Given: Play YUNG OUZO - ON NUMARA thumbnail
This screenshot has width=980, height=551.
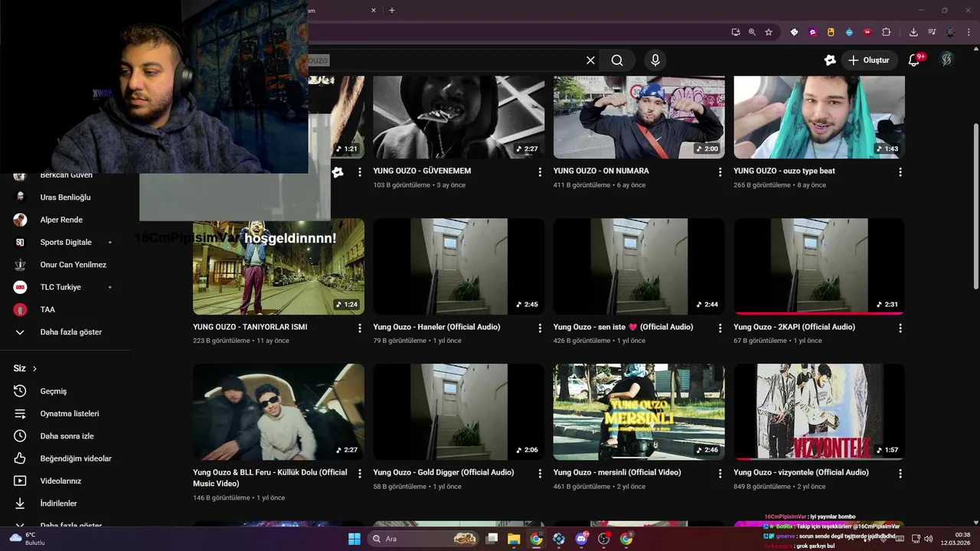Looking at the screenshot, I should 639,117.
